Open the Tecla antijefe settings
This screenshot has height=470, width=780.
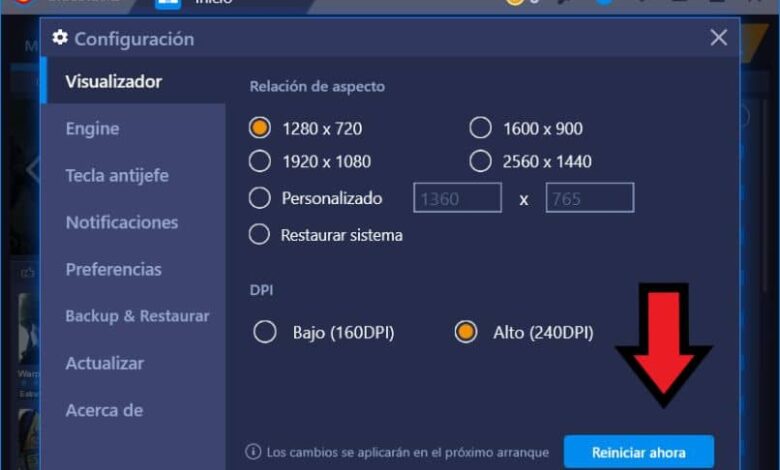(117, 175)
